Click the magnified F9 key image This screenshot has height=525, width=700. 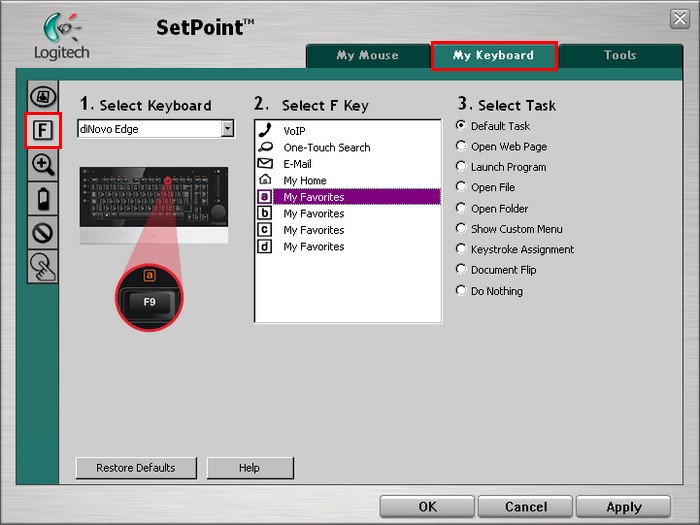point(150,298)
